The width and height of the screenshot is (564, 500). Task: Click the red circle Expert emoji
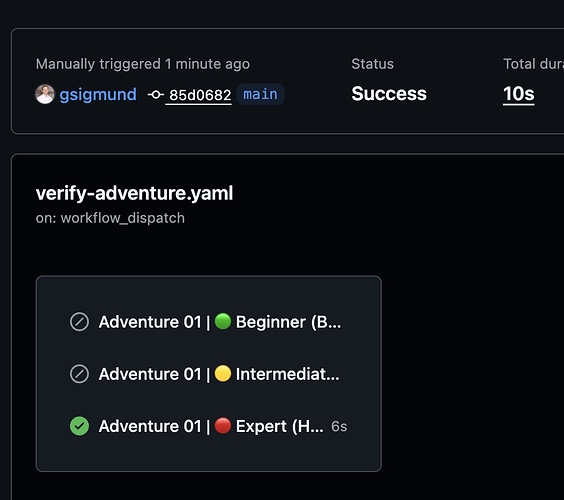click(x=223, y=426)
